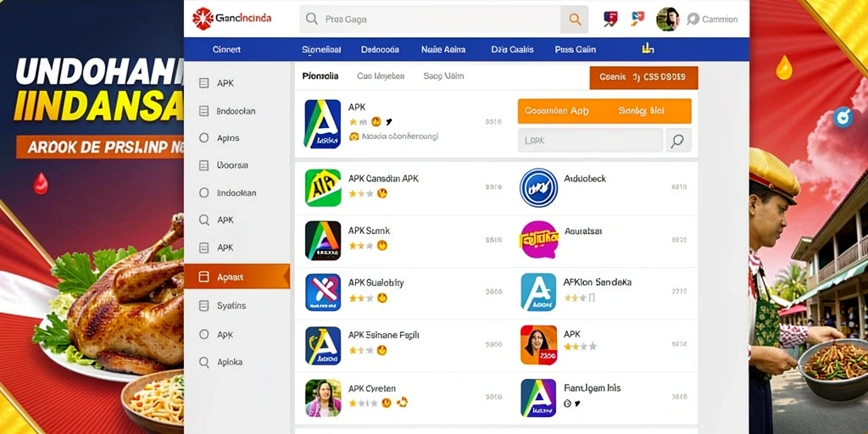Open the user profile avatar

click(x=668, y=19)
